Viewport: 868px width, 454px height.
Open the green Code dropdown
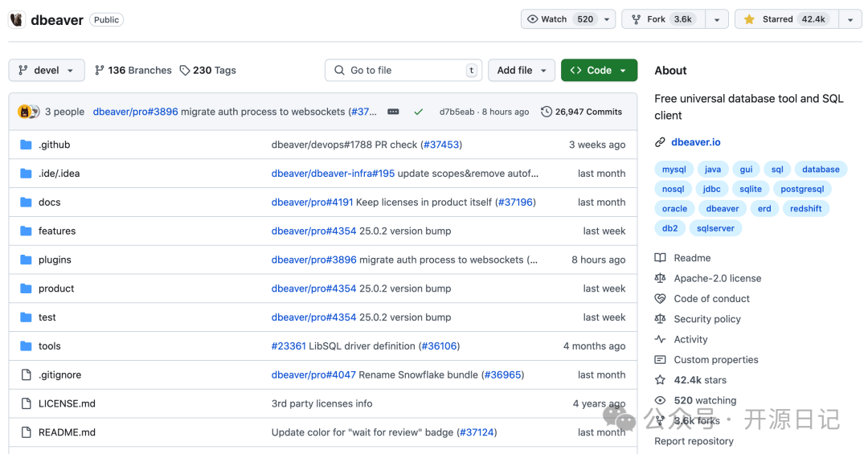[599, 71]
